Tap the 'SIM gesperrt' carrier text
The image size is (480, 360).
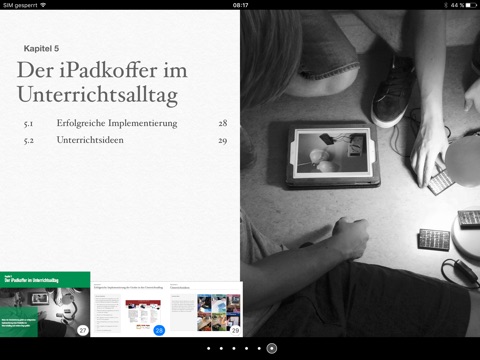[20, 5]
